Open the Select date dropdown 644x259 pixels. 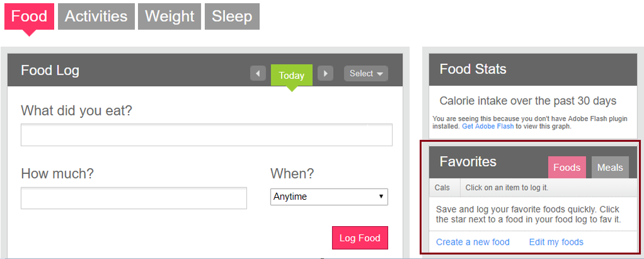tap(366, 74)
